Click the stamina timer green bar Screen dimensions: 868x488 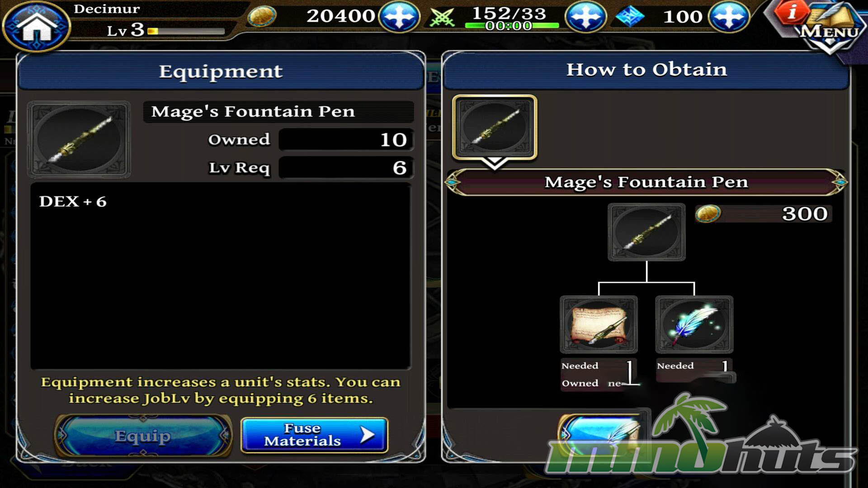click(x=512, y=26)
